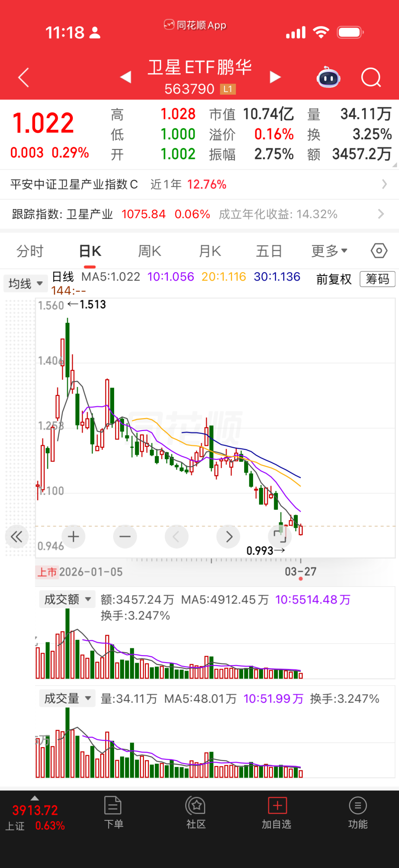Open 更多 chart period dropdown
The height and width of the screenshot is (868, 399).
tap(329, 251)
